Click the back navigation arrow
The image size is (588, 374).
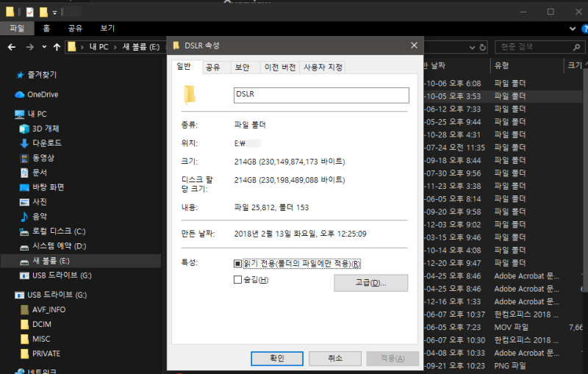click(12, 47)
